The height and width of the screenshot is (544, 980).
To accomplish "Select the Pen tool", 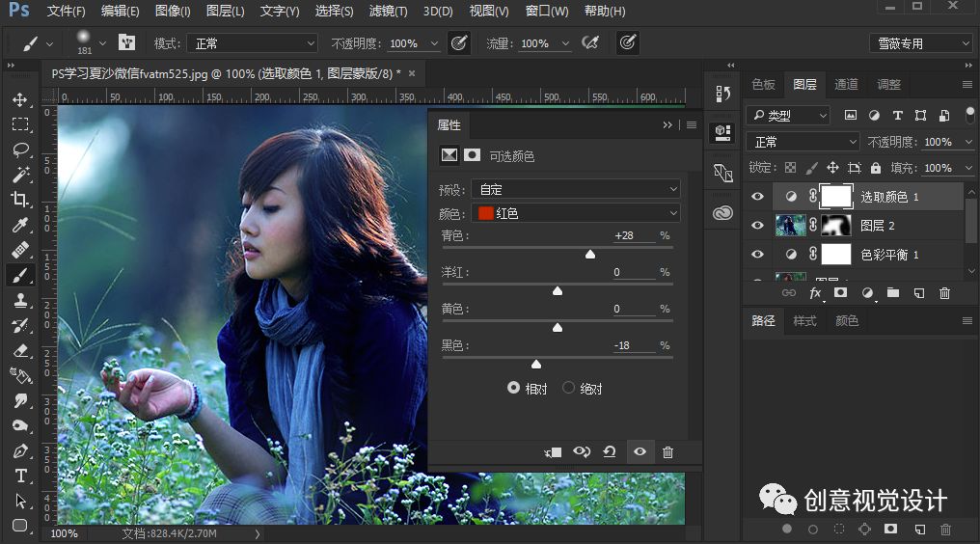I will [x=20, y=450].
